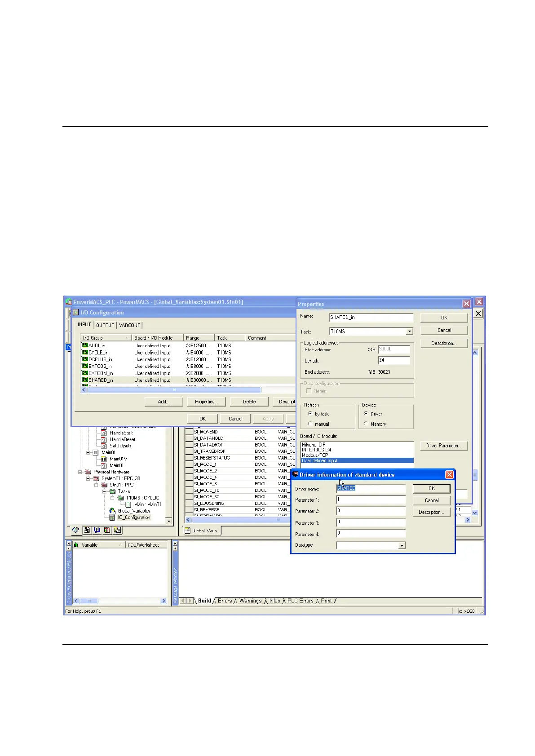
Task: Click the CYCLE_in group icon
Action: click(x=84, y=352)
